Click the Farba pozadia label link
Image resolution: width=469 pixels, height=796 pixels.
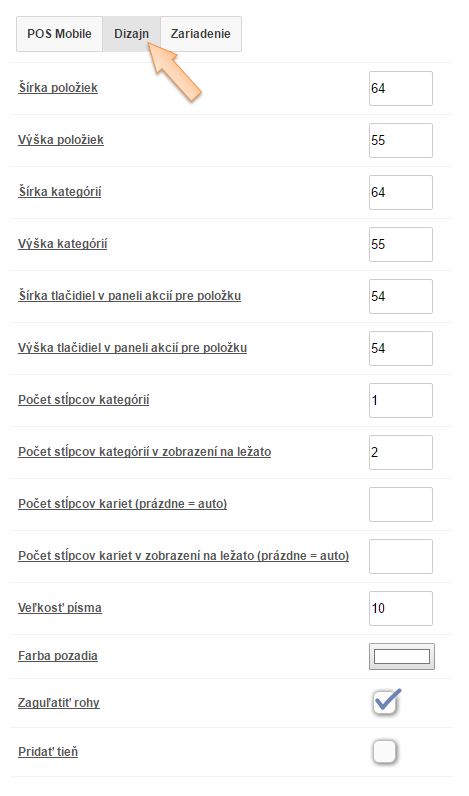click(58, 656)
